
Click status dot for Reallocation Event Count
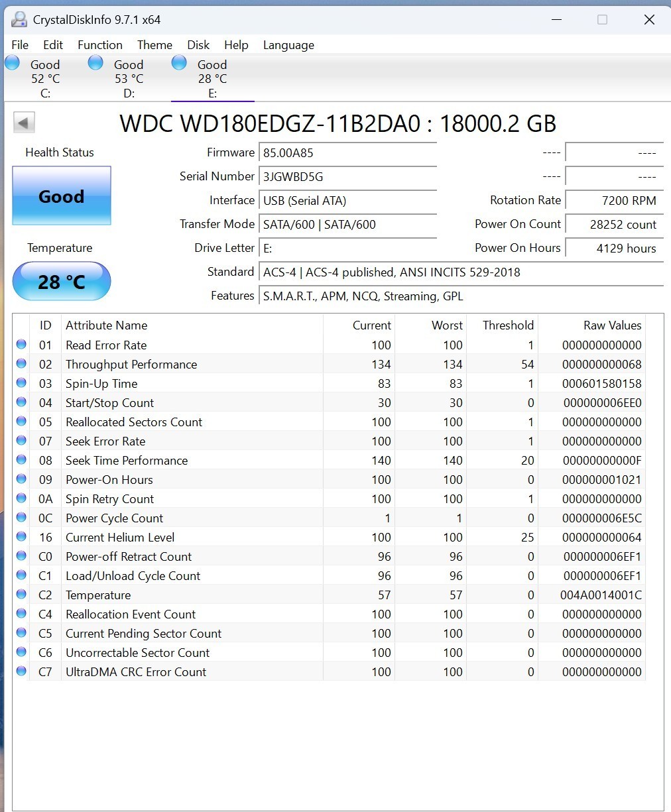click(x=21, y=614)
